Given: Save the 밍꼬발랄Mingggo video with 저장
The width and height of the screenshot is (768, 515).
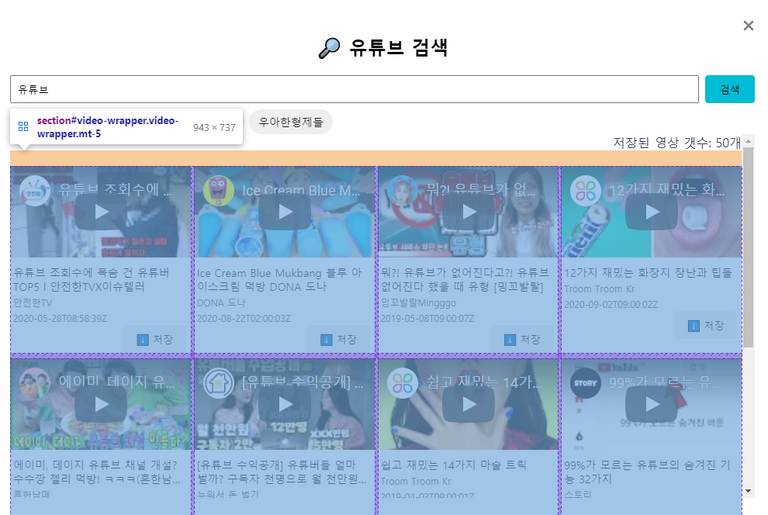Looking at the screenshot, I should click(523, 339).
